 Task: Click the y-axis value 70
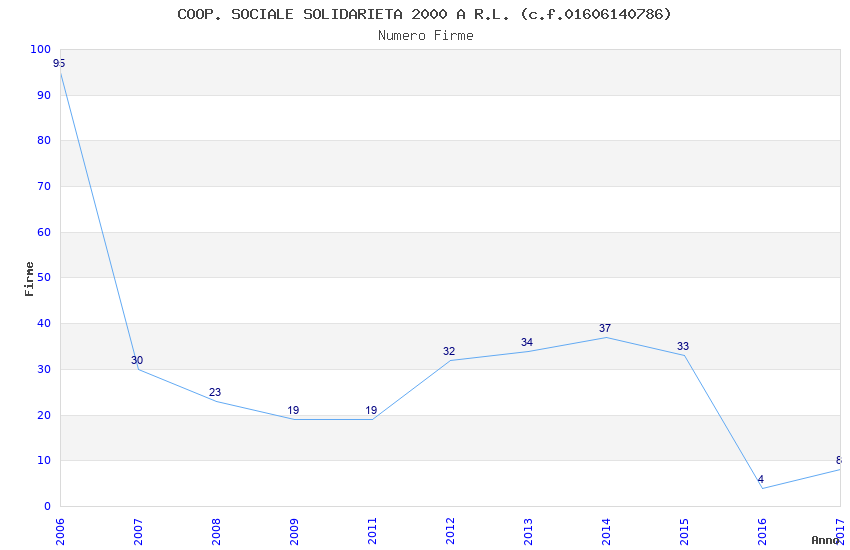tap(44, 186)
